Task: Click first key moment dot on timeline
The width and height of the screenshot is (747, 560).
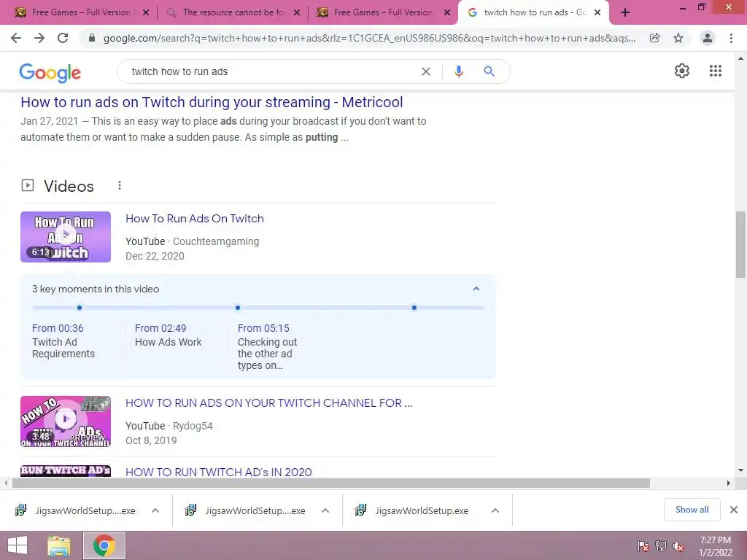Action: point(80,308)
